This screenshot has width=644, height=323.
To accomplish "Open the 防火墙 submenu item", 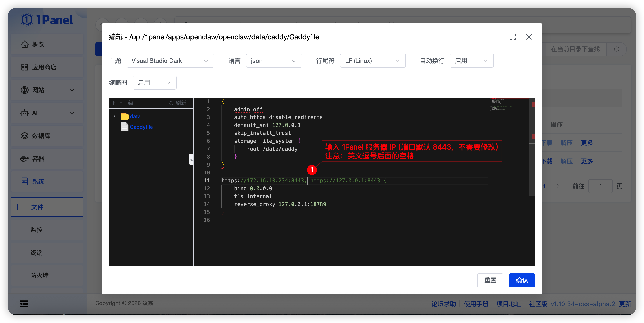I will (x=40, y=276).
